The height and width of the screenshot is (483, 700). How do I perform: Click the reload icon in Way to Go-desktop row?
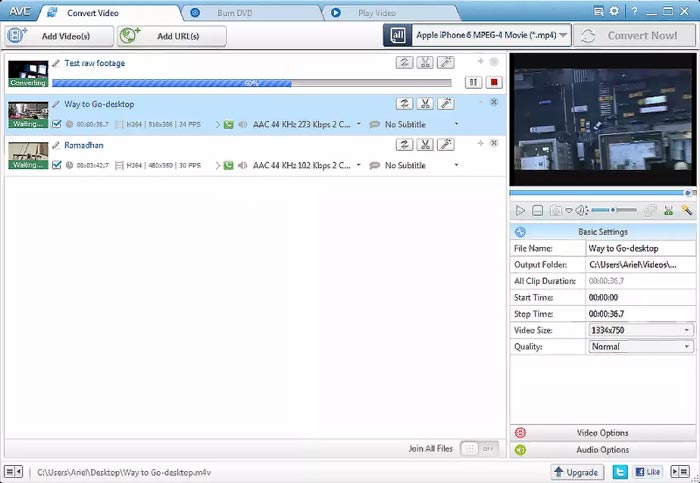point(404,104)
